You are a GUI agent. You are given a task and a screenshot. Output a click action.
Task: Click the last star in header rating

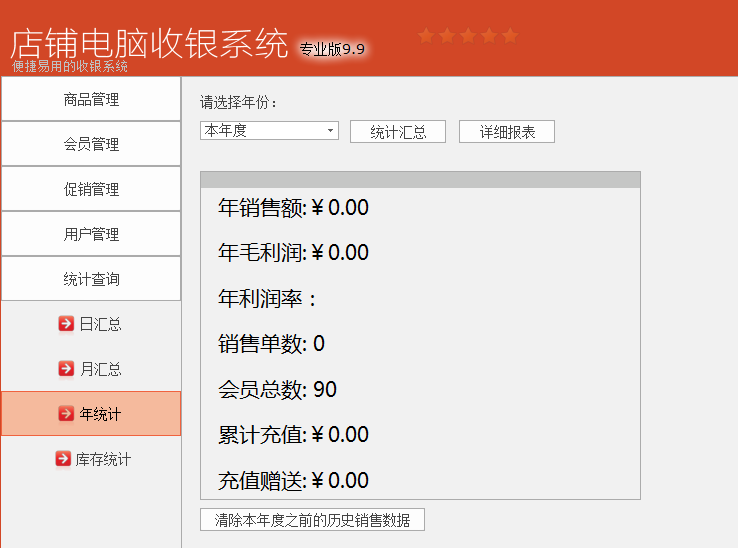[510, 36]
